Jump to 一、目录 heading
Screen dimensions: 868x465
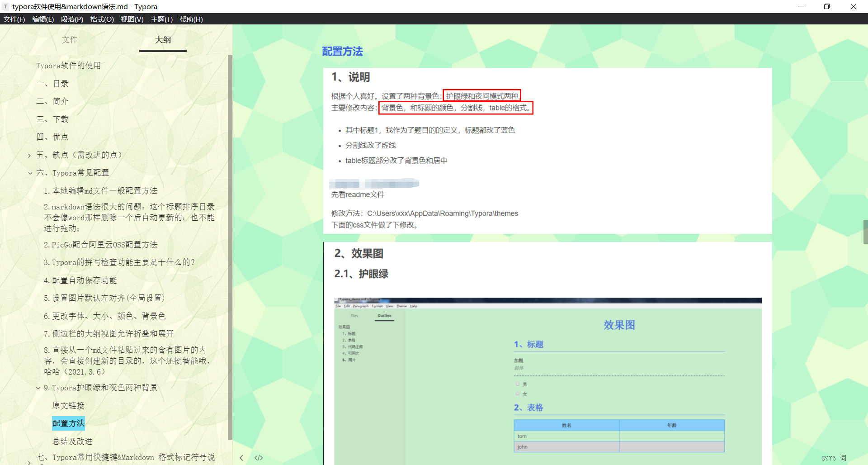[x=52, y=84]
